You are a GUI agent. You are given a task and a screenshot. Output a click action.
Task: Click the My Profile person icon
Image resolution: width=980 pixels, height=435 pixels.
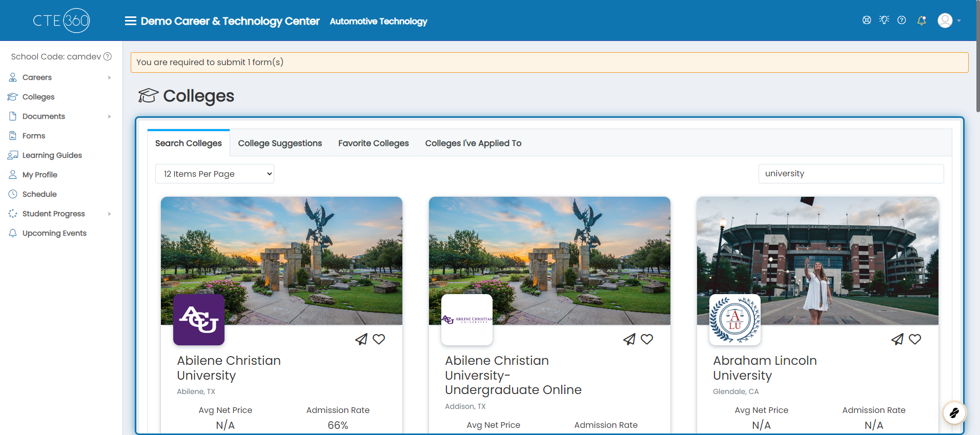pos(13,175)
